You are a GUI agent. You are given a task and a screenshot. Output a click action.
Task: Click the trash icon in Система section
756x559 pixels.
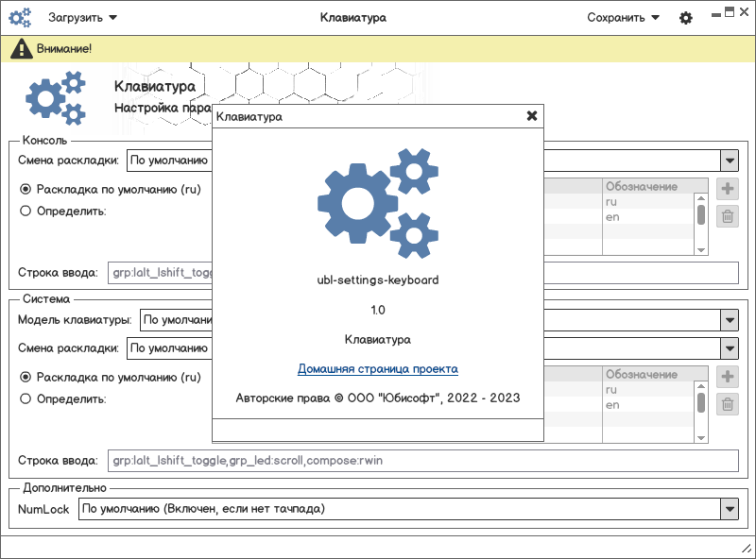(728, 405)
